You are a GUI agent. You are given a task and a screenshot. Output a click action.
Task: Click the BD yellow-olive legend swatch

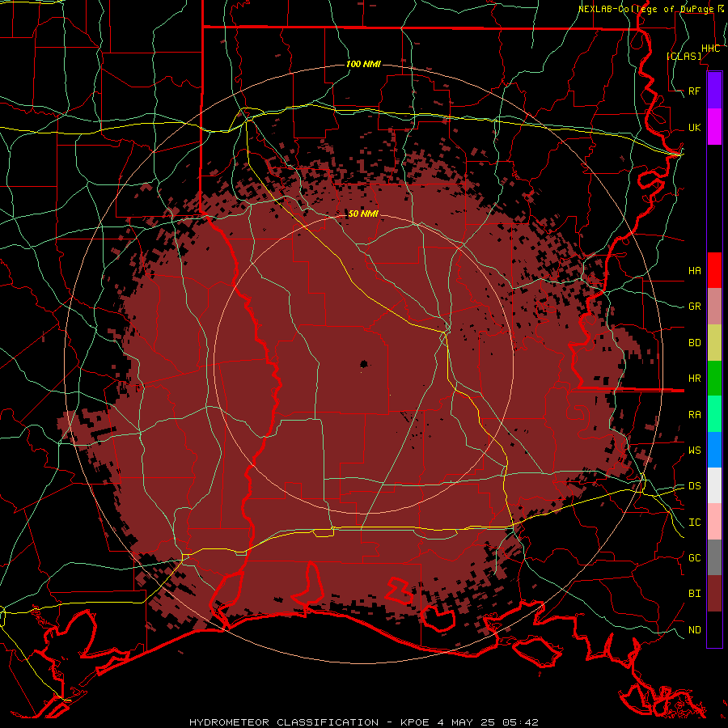tap(714, 343)
